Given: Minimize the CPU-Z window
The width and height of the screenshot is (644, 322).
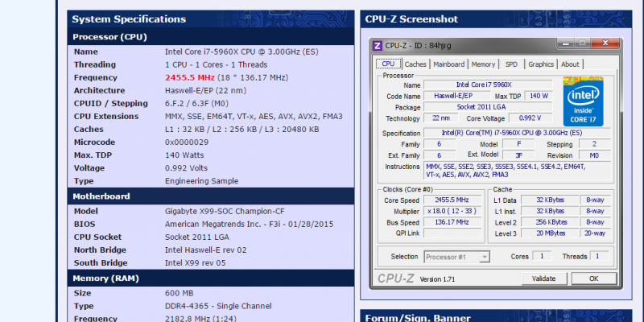Looking at the screenshot, I should [x=567, y=43].
